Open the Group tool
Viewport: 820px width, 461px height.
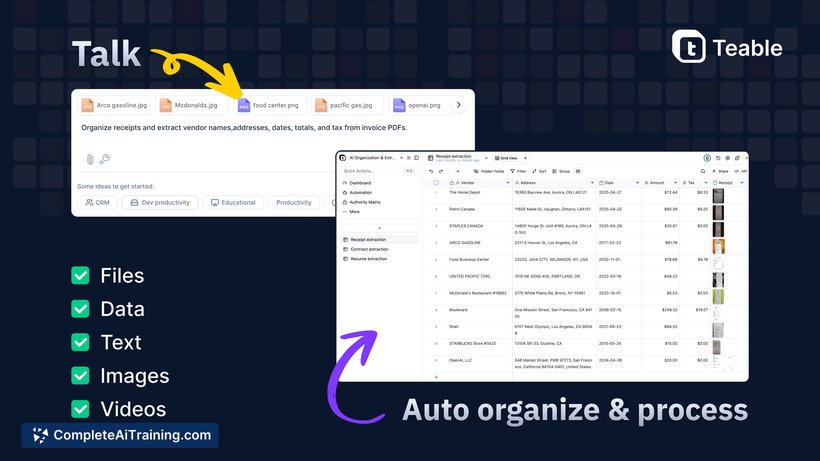tap(561, 171)
